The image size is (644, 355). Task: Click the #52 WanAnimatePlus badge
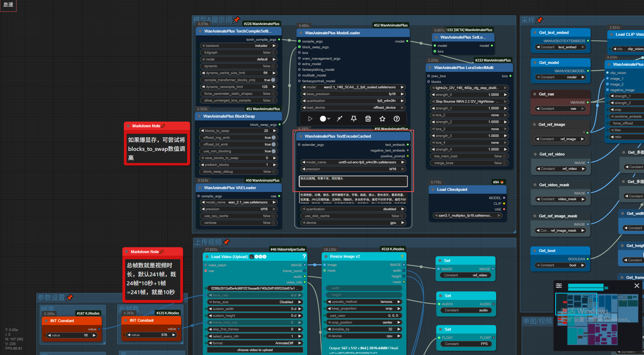(391, 25)
